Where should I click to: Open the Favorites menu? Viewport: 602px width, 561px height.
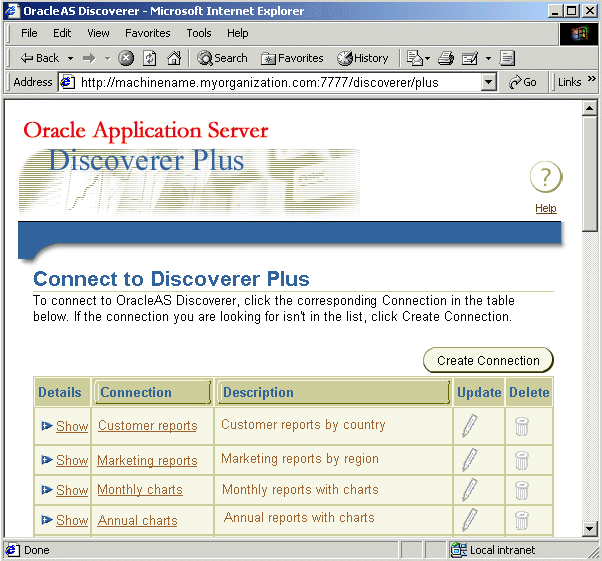(147, 33)
